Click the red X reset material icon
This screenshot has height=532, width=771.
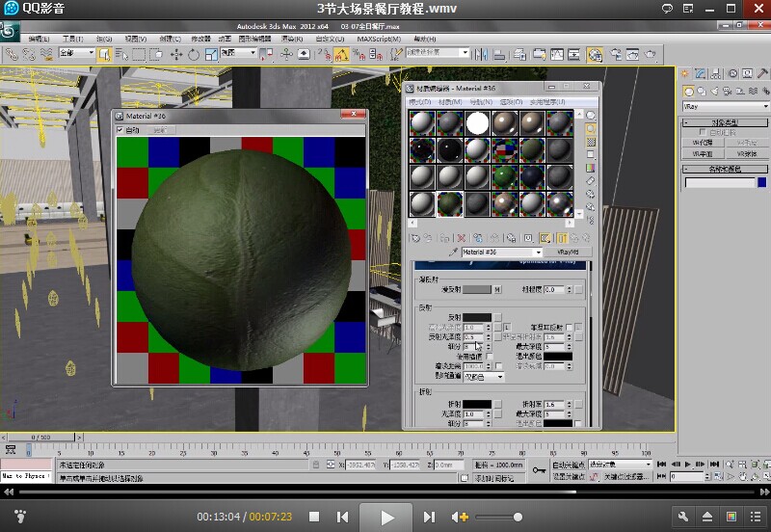(x=462, y=238)
